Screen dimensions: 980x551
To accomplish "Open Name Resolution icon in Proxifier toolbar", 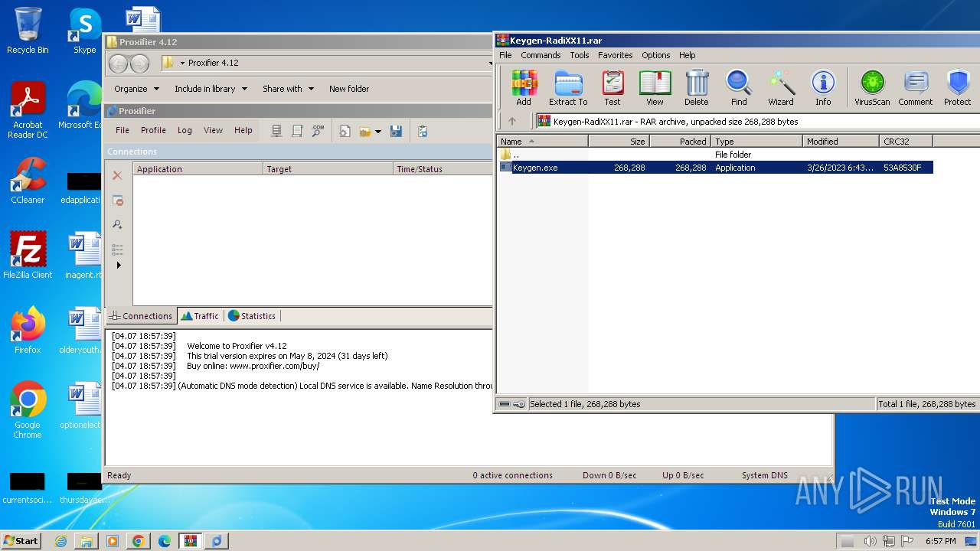I will coord(318,131).
